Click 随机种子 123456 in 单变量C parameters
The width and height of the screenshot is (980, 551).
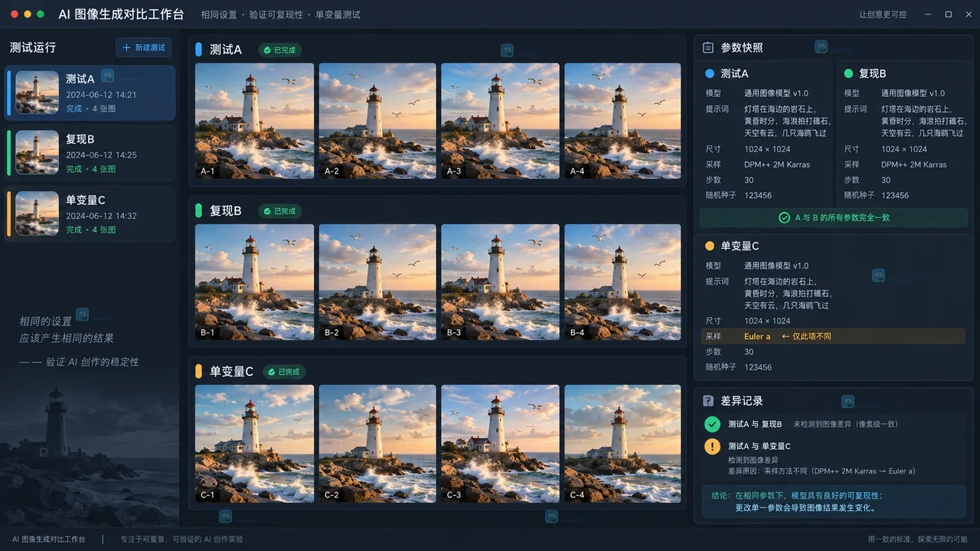[739, 367]
